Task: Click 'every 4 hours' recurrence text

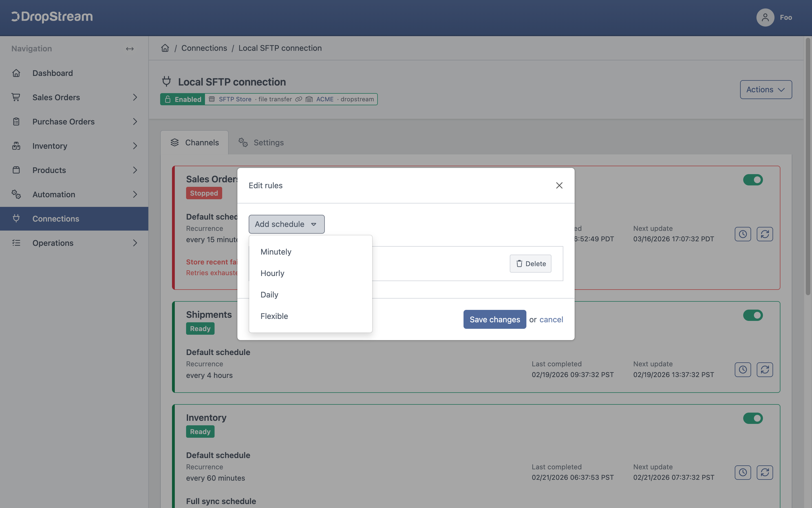Action: [x=209, y=375]
